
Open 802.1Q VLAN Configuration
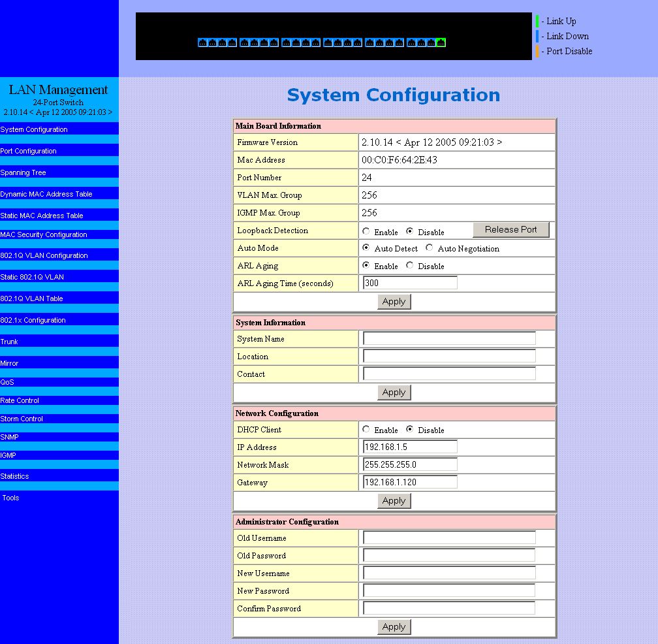point(44,255)
